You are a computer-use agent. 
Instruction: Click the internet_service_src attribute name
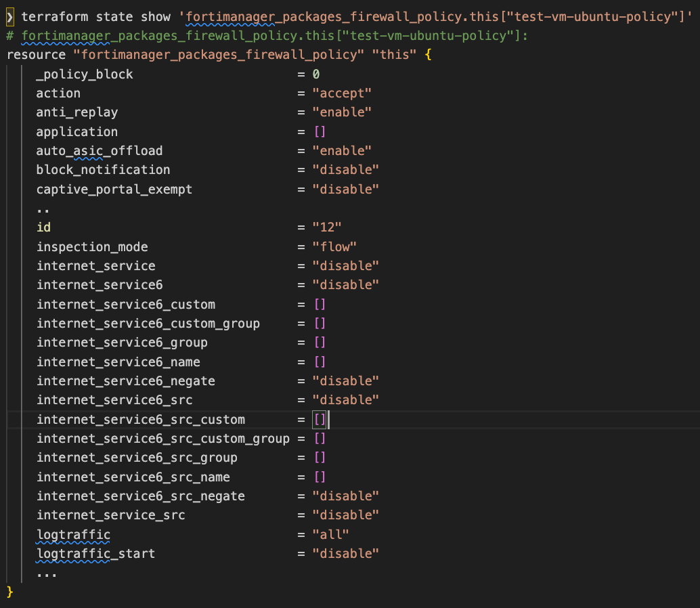(x=110, y=515)
